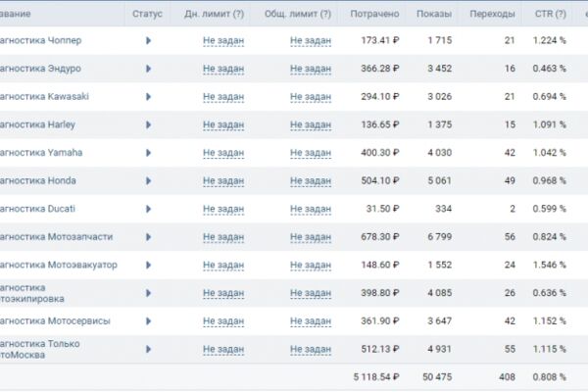Screen dimensions: 588x392
Task: Sort by the Показы column header
Action: 434,14
